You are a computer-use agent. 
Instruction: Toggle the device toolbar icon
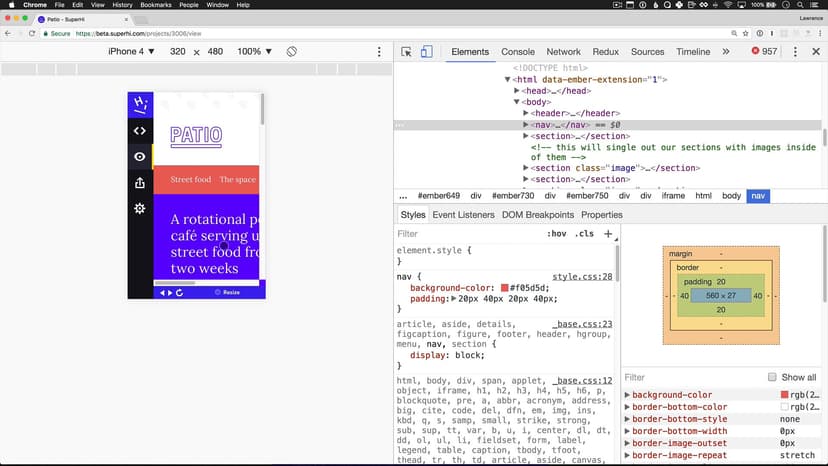click(x=426, y=52)
